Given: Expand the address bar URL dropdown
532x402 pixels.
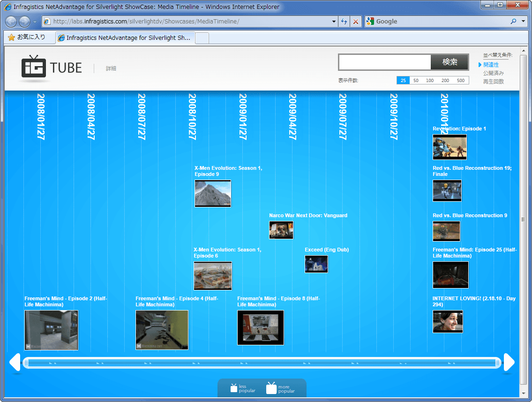Looking at the screenshot, I should [x=334, y=22].
